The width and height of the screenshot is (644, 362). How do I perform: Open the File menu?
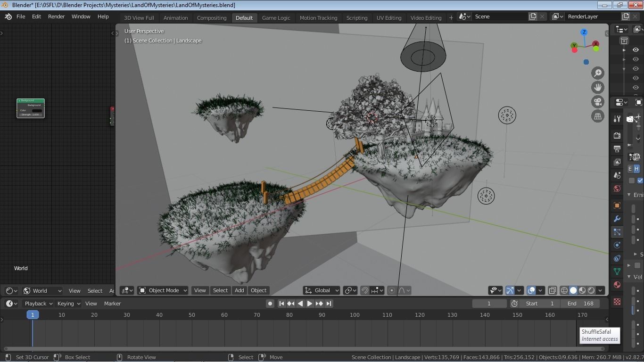click(21, 16)
